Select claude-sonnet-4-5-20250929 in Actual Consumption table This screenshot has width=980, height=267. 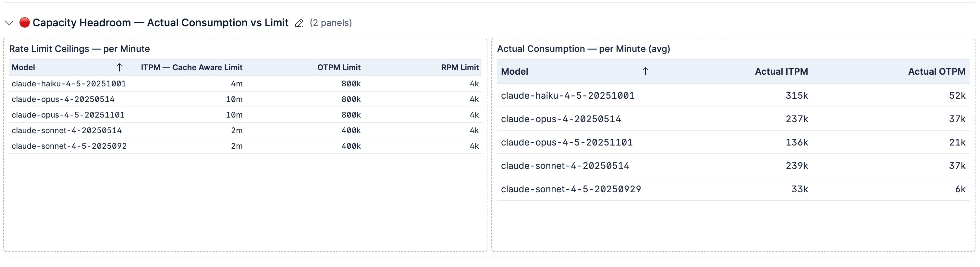point(571,189)
